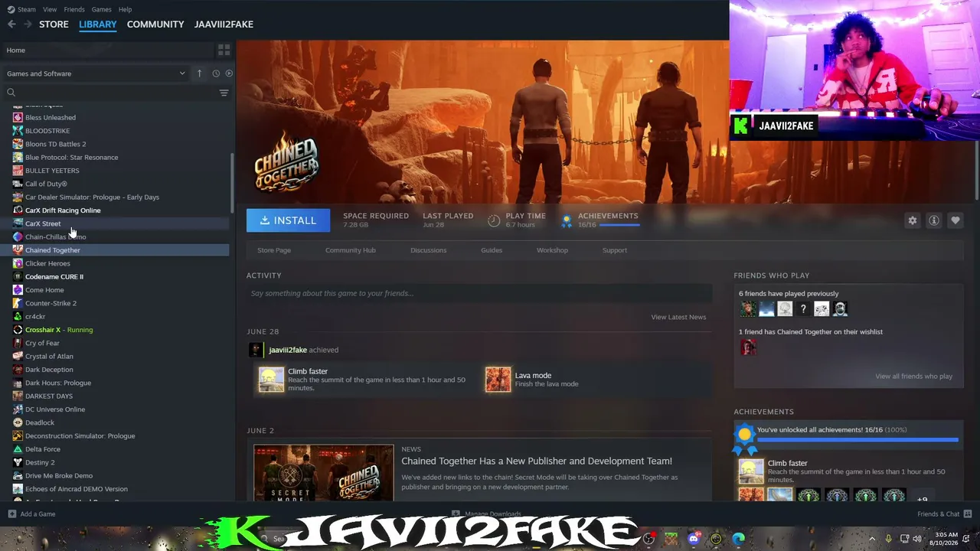Open Friends & Chat icon
Screen dimensions: 980x551
(968, 514)
